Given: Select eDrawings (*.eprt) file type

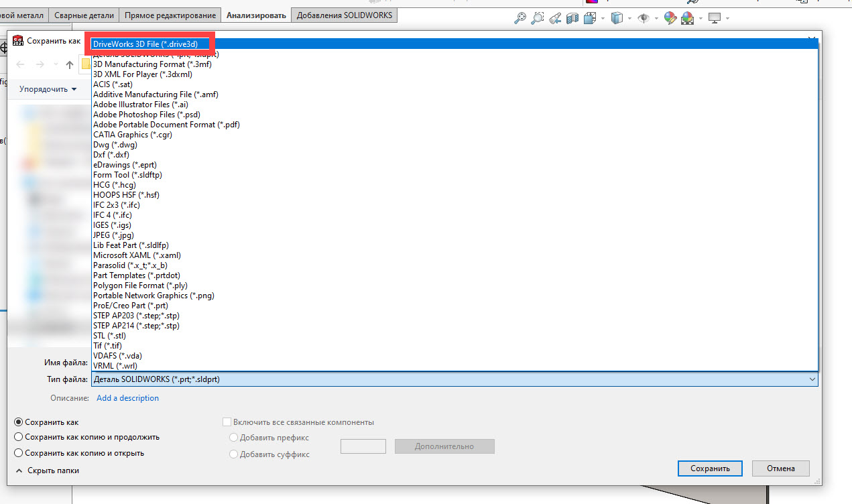Looking at the screenshot, I should [x=454, y=165].
